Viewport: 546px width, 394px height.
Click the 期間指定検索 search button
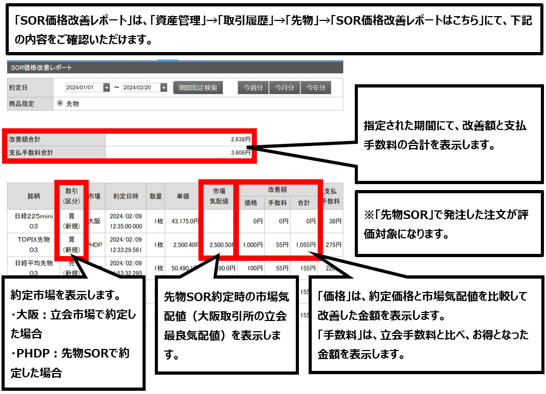point(198,88)
